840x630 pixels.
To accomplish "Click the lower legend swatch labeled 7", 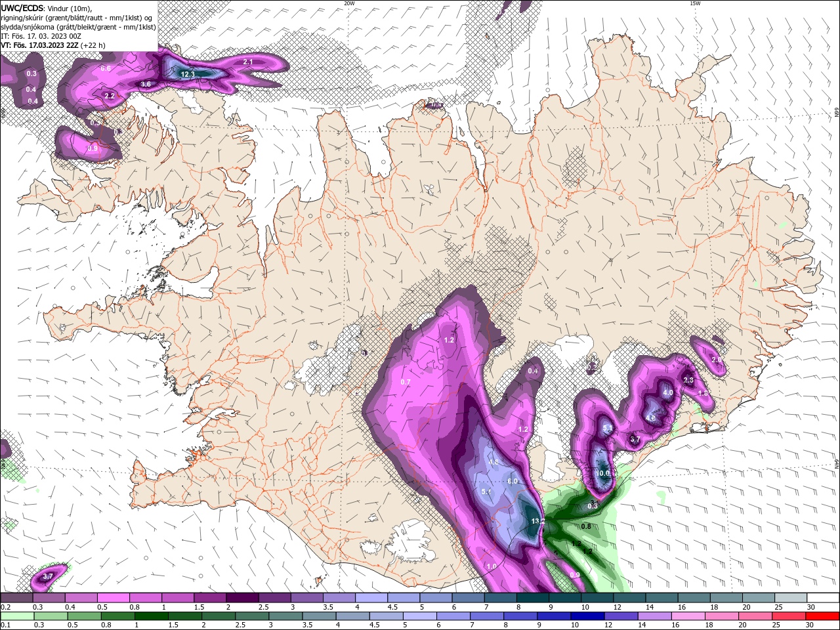I will pos(486,616).
